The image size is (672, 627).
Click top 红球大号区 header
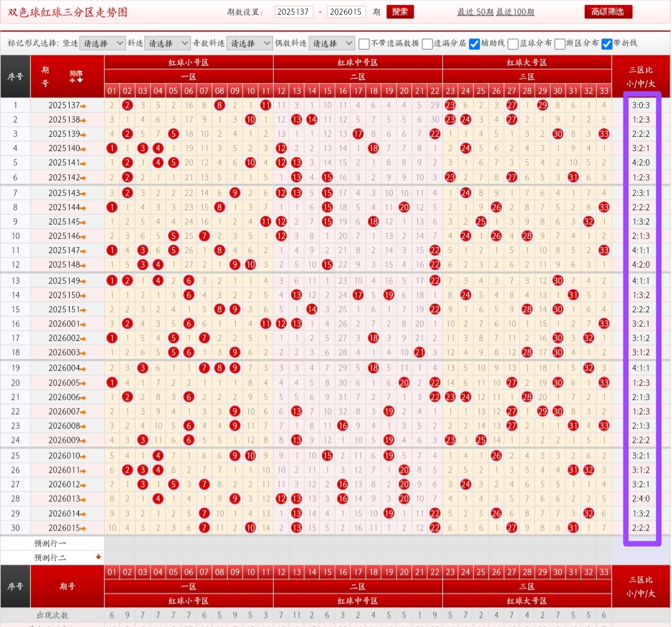pyautogui.click(x=527, y=63)
